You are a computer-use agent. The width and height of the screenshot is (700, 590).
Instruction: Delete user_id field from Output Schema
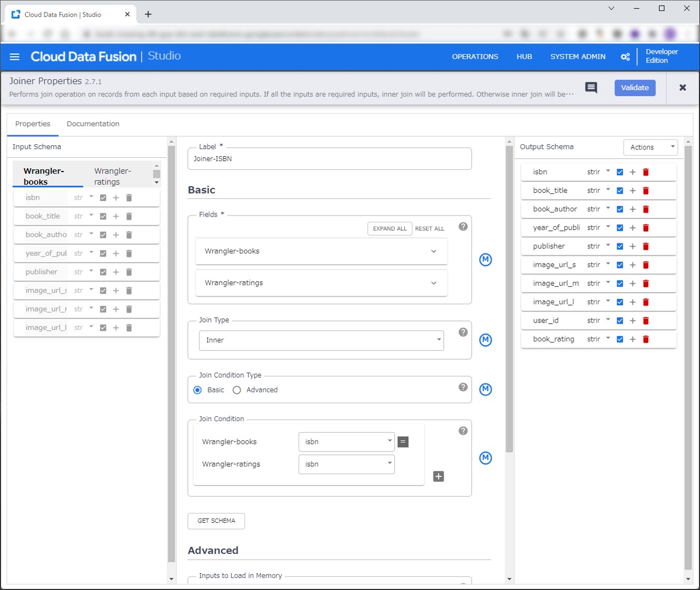(646, 320)
